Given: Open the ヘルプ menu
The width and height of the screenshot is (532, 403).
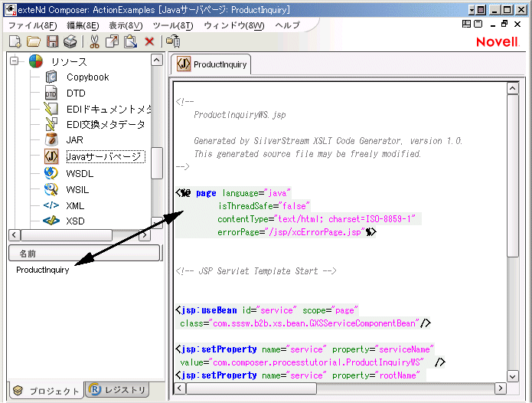Looking at the screenshot, I should (287, 25).
